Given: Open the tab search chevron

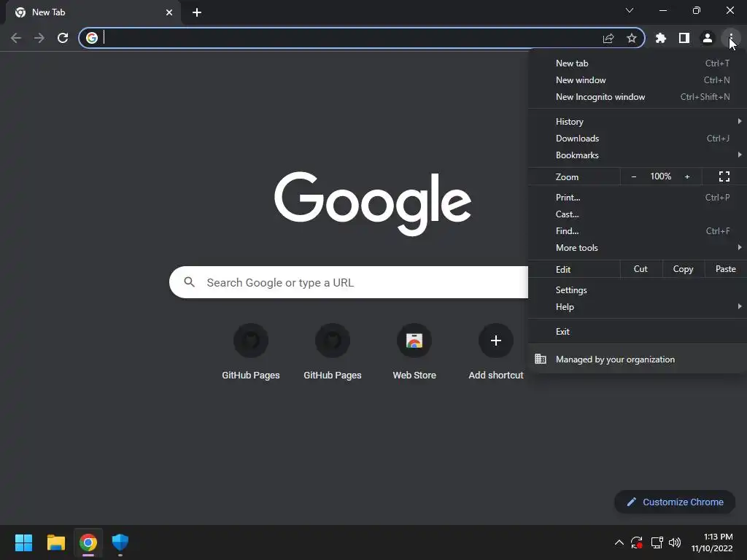Looking at the screenshot, I should tap(630, 10).
